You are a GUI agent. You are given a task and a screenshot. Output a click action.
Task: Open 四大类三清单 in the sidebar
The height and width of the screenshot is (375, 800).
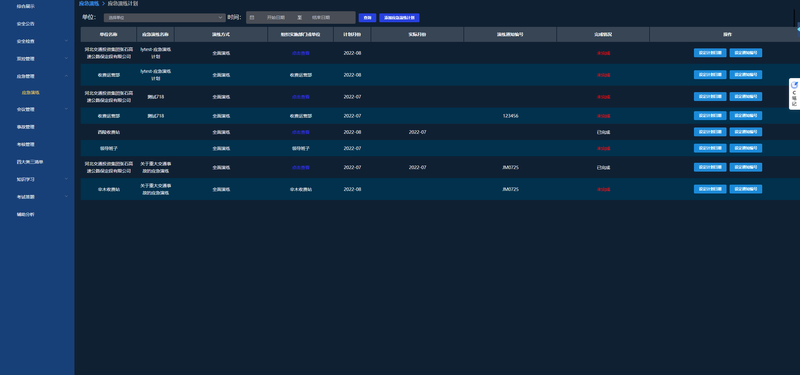point(30,162)
